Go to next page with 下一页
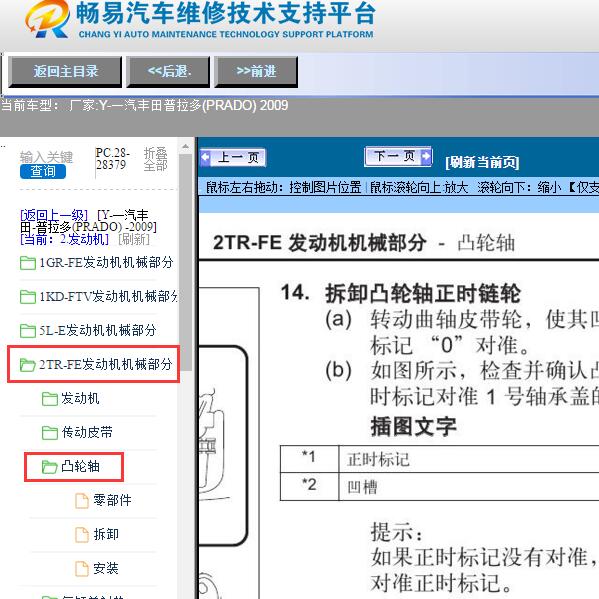The height and width of the screenshot is (599, 599). coord(398,156)
